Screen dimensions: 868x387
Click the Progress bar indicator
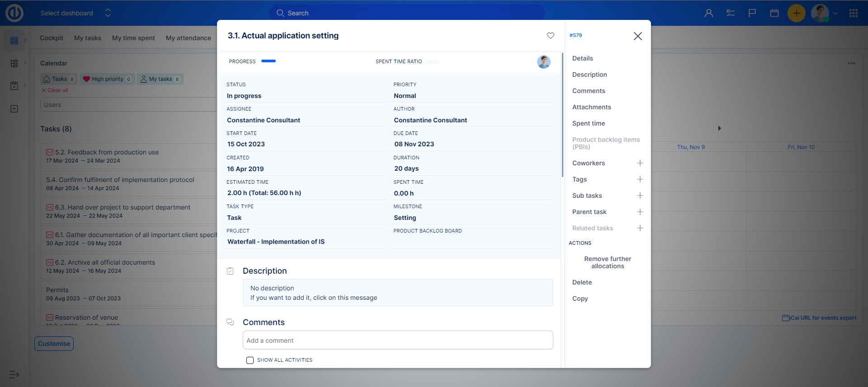pos(269,61)
